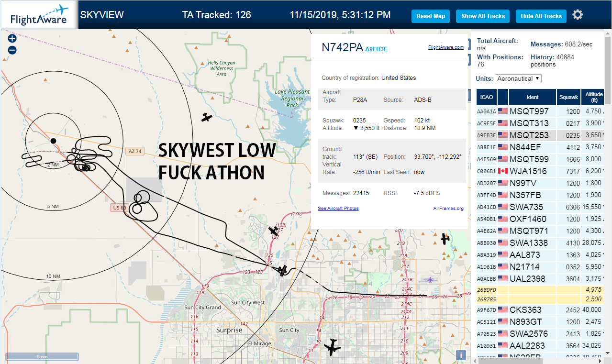Click the SKYVIEW title text
Image resolution: width=612 pixels, height=364 pixels.
(x=102, y=15)
